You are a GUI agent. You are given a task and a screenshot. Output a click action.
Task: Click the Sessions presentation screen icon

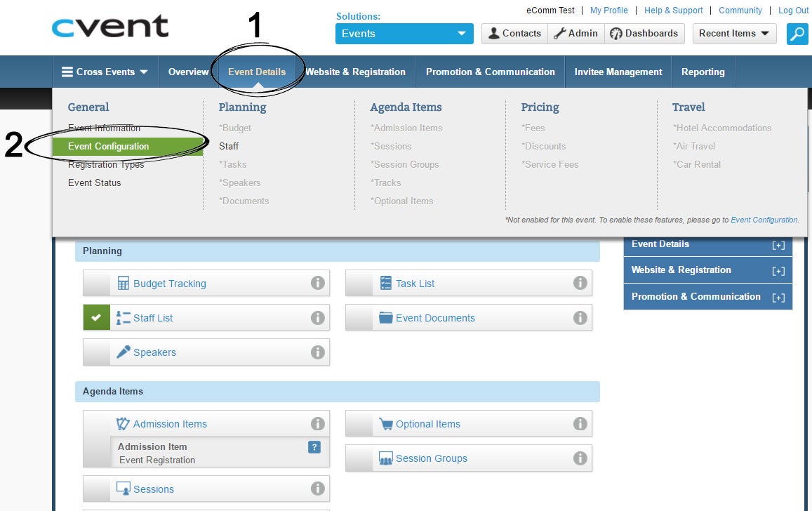click(x=124, y=489)
